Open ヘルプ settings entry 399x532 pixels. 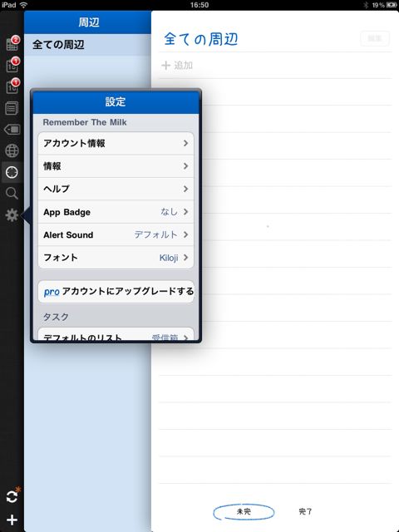point(116,189)
